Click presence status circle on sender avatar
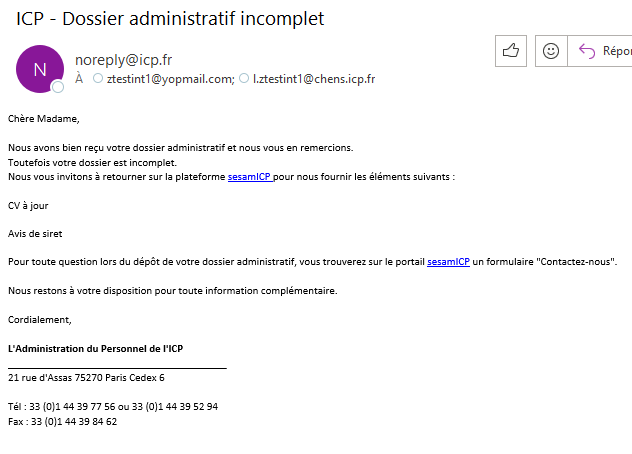Screen dimensions: 632x454 point(58,87)
